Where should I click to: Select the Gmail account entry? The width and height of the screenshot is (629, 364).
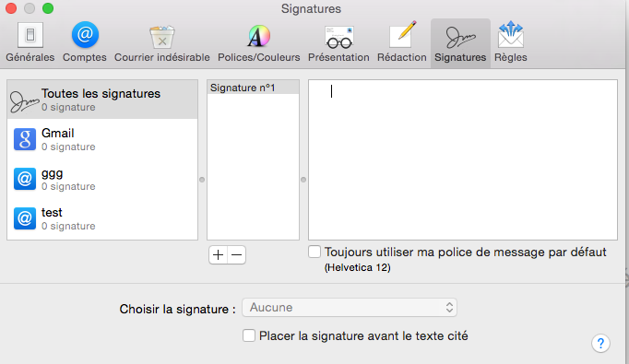pos(102,139)
